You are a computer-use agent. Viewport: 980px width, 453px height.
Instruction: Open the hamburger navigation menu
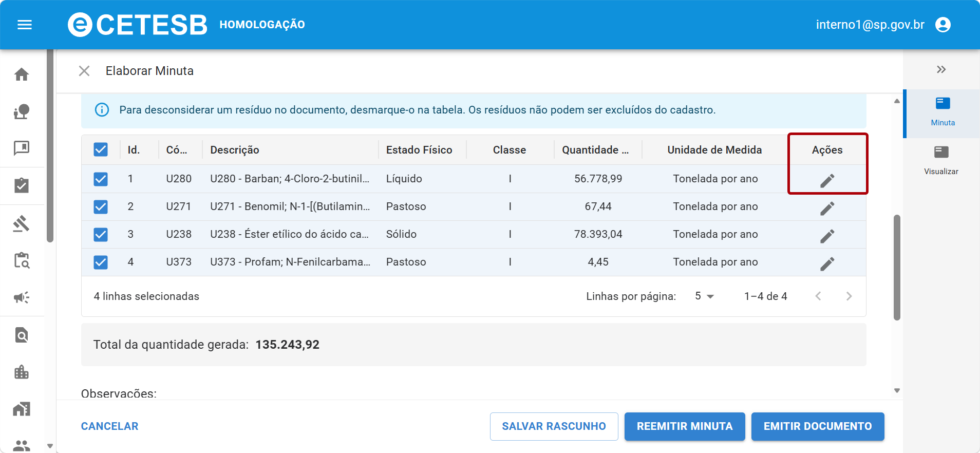coord(25,25)
